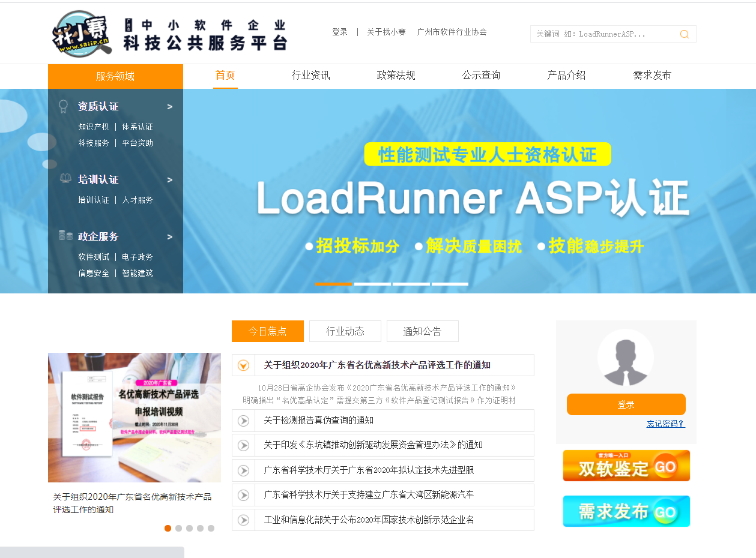756x558 pixels.
Task: Click the 双软鉴定 GO banner button
Action: [x=626, y=466]
